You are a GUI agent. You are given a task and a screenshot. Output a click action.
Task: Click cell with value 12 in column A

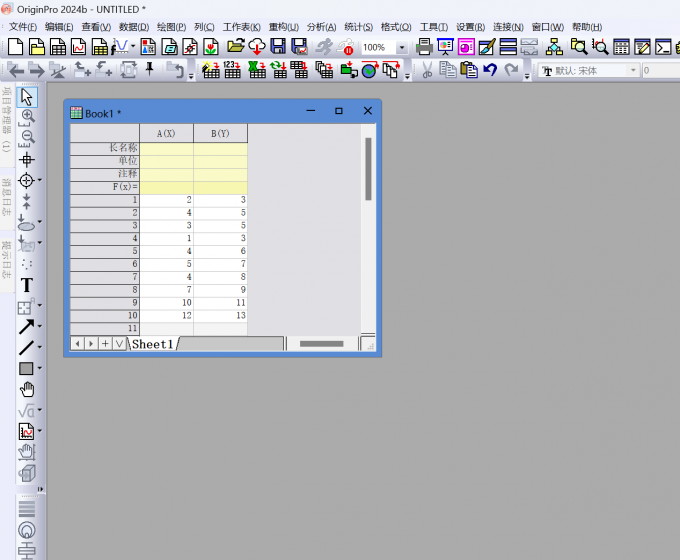pos(167,315)
